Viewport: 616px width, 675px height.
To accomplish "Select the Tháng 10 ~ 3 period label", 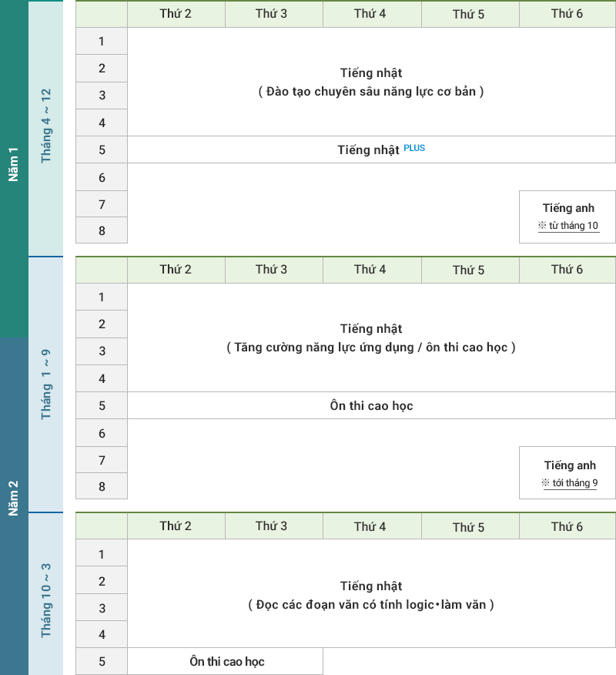I will tap(46, 599).
